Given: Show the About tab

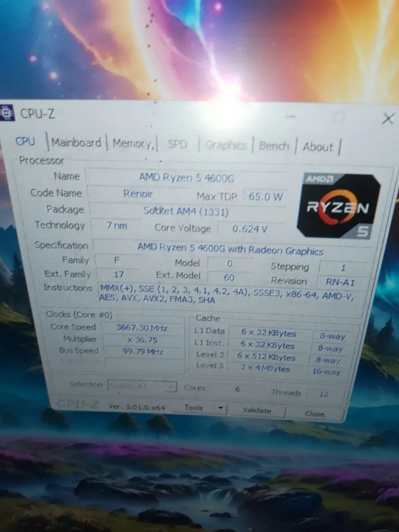Looking at the screenshot, I should coord(318,147).
